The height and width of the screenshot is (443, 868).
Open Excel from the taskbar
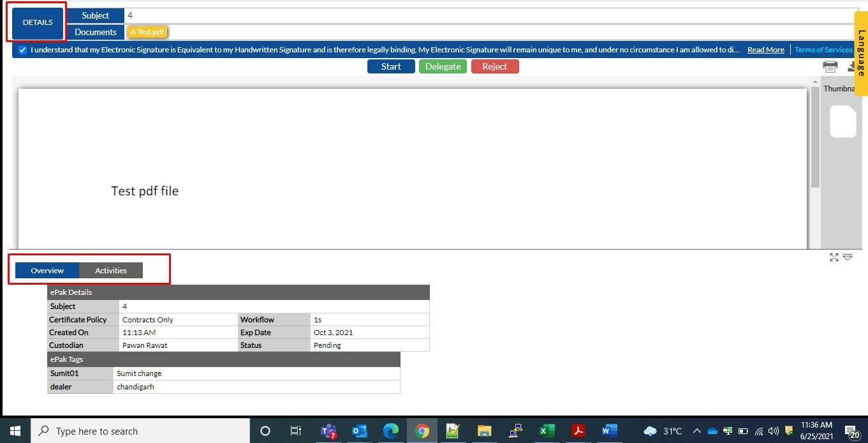[547, 431]
